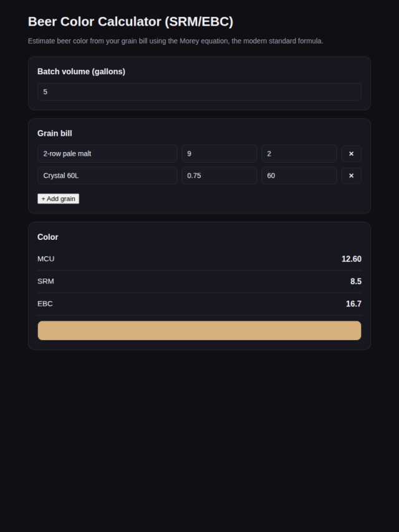
Task: Remove the Crystal 60L grain row
Action: [x=351, y=176]
